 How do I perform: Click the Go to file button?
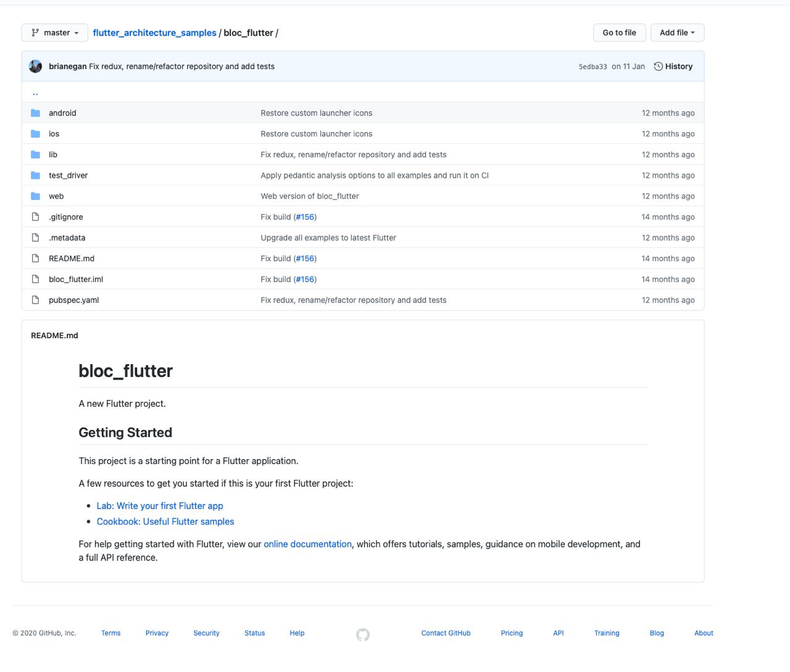(619, 33)
